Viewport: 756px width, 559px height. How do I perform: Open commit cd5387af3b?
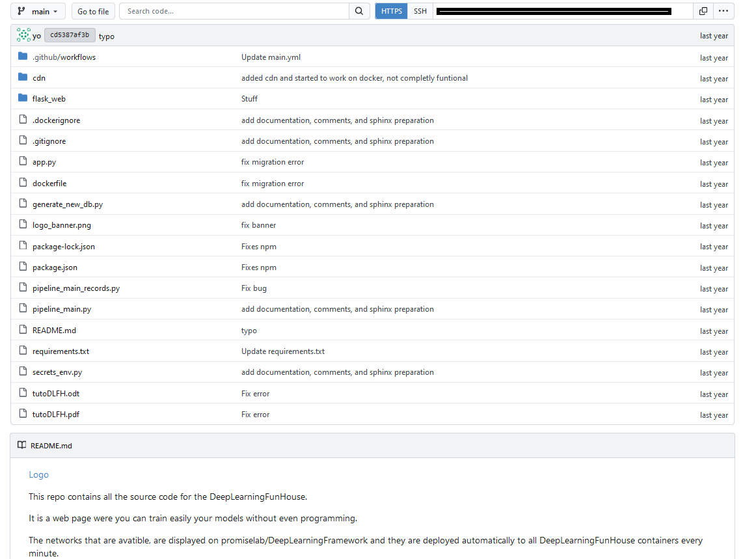[70, 35]
